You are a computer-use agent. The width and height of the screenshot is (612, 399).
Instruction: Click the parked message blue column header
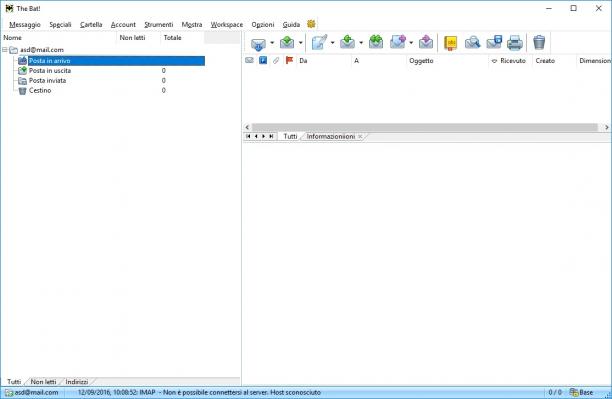click(x=263, y=60)
